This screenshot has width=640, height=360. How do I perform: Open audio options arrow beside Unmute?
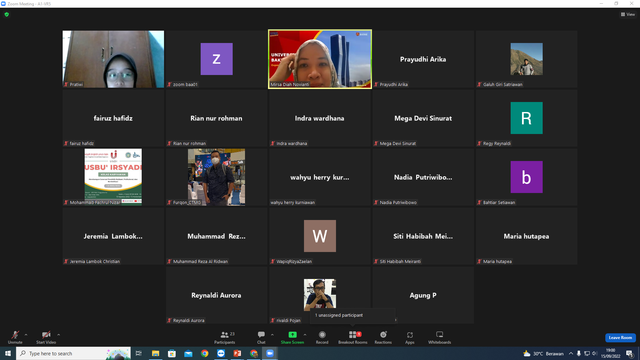point(26,335)
